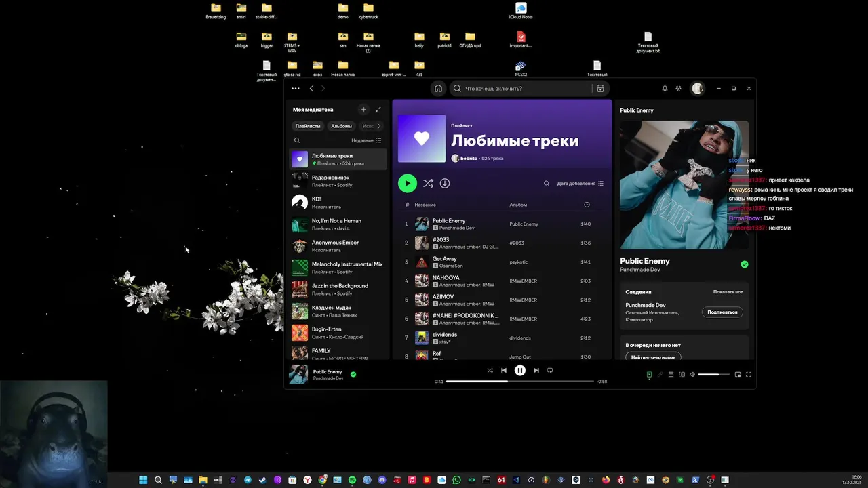Open the Jazz in the Background playlist
The image size is (868, 488).
pyautogui.click(x=338, y=289)
